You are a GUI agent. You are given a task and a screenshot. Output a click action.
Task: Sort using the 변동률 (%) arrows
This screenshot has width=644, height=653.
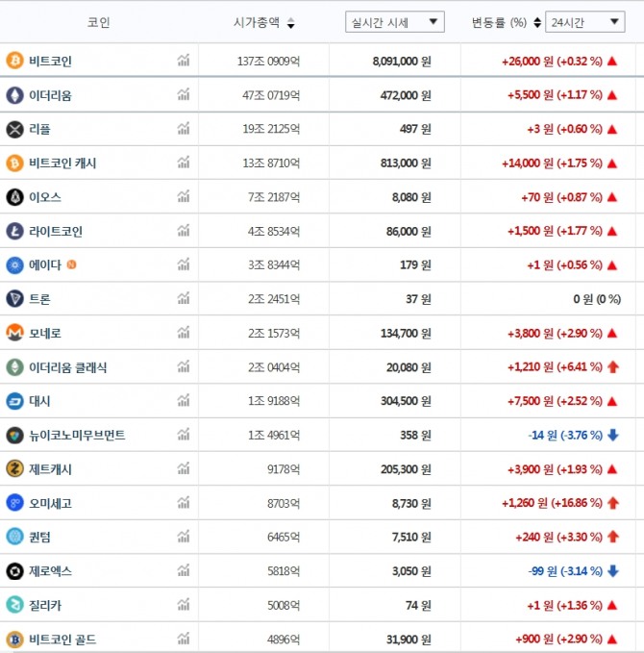pyautogui.click(x=537, y=23)
